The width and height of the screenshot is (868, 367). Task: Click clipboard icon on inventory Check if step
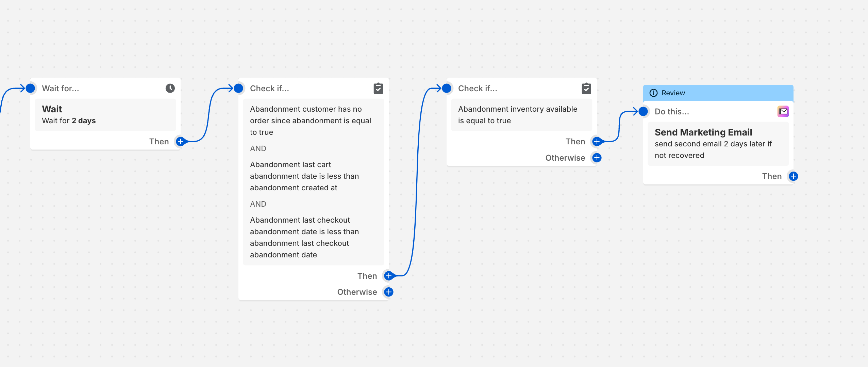coord(586,89)
